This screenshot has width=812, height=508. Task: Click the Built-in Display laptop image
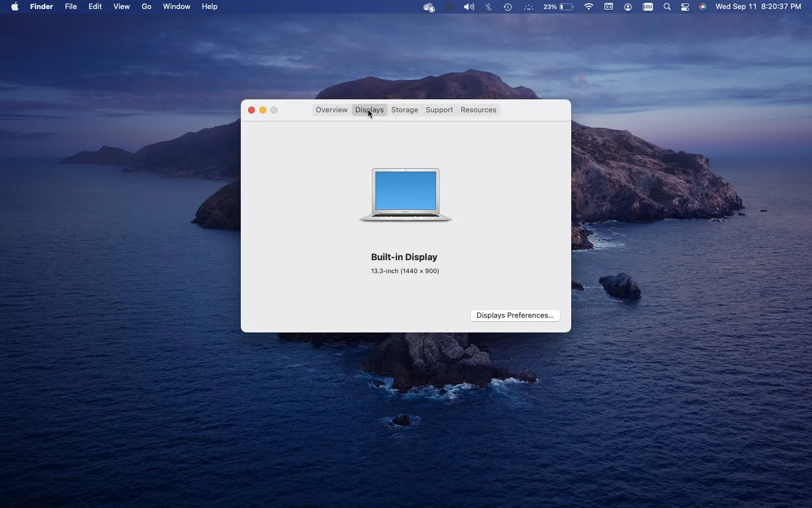[405, 195]
